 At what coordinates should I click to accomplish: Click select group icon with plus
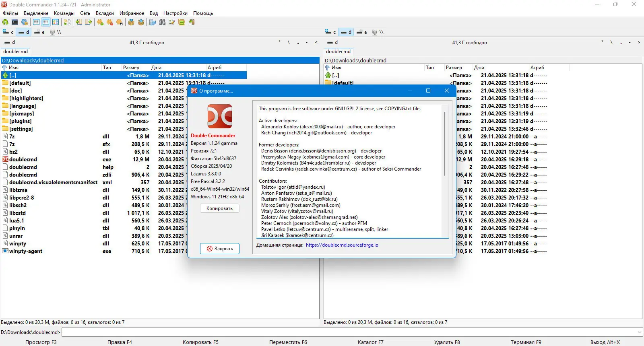100,22
